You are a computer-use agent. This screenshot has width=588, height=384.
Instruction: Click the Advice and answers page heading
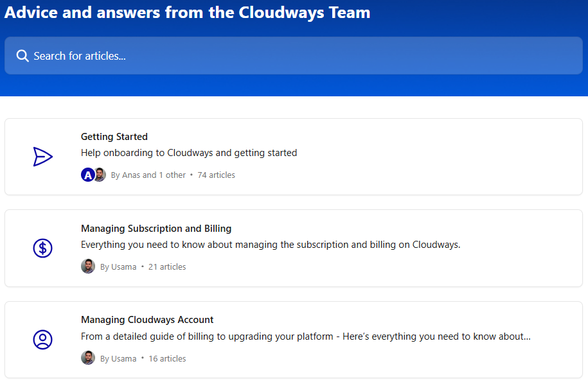tap(188, 12)
